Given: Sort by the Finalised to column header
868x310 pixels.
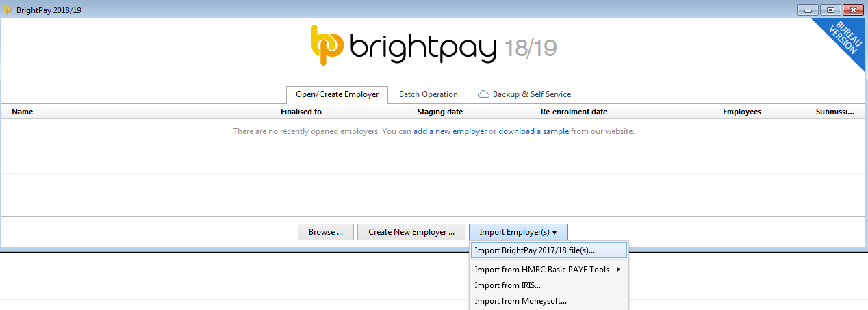Looking at the screenshot, I should pos(301,112).
